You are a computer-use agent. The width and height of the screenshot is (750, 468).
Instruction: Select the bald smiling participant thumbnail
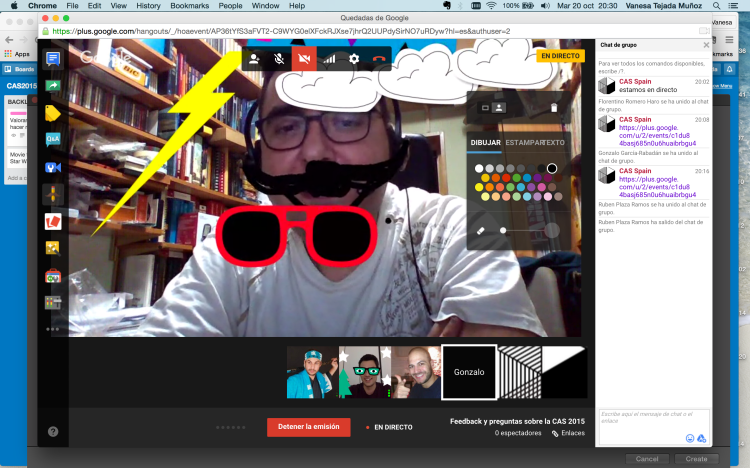(x=416, y=373)
